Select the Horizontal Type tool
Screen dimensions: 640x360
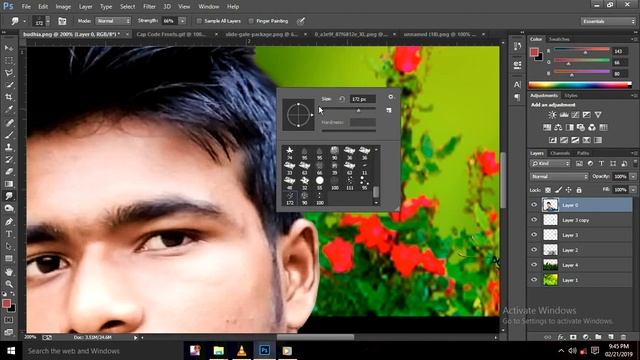[9, 234]
